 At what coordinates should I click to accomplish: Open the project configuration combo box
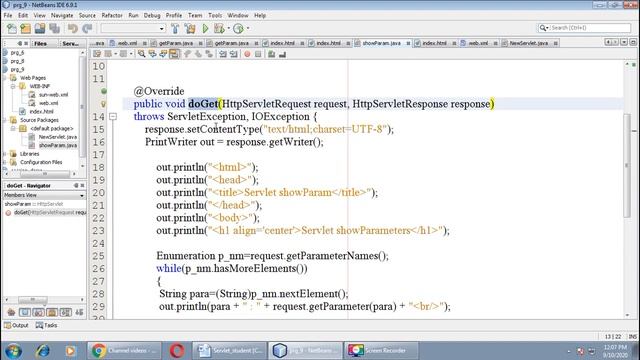[x=133, y=29]
